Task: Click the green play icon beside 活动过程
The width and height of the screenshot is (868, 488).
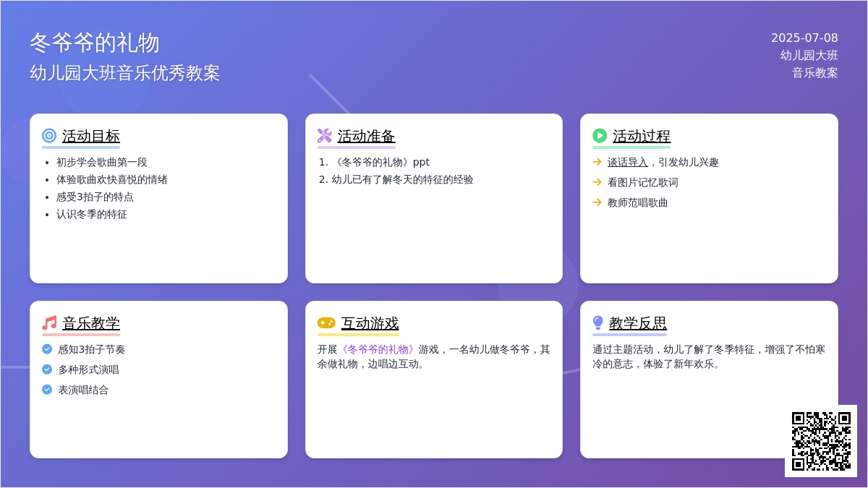Action: point(600,135)
